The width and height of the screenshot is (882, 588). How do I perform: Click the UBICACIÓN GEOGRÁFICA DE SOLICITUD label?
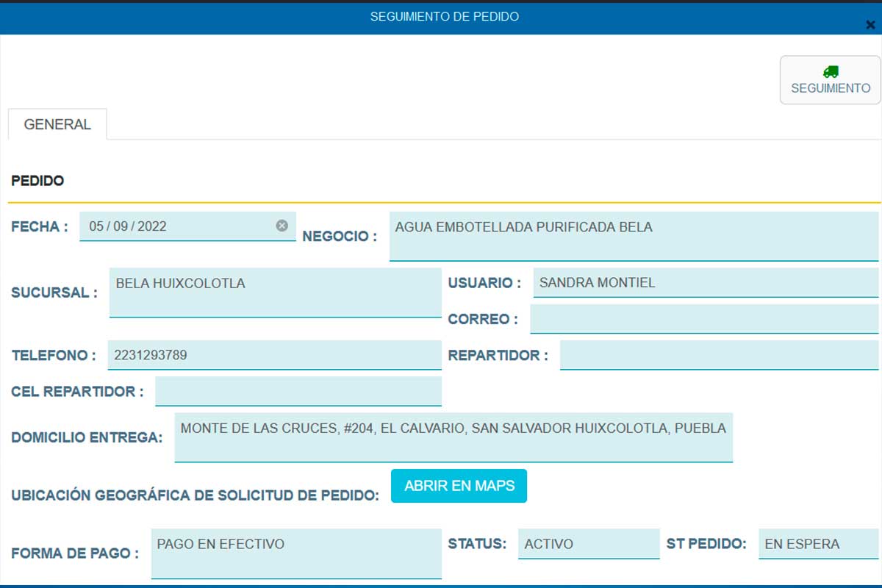(x=195, y=495)
